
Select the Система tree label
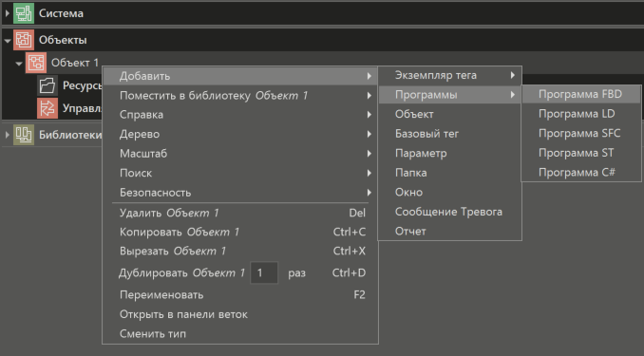pyautogui.click(x=61, y=13)
